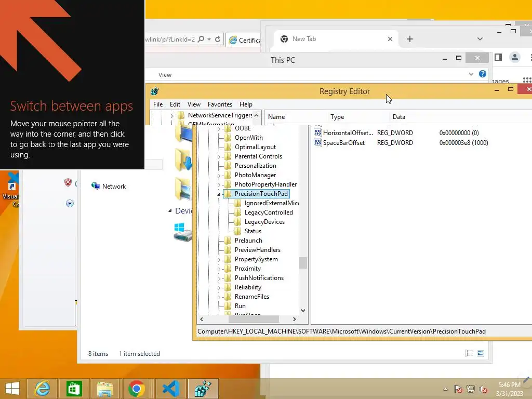Close the Chrome New Tab

click(390, 39)
